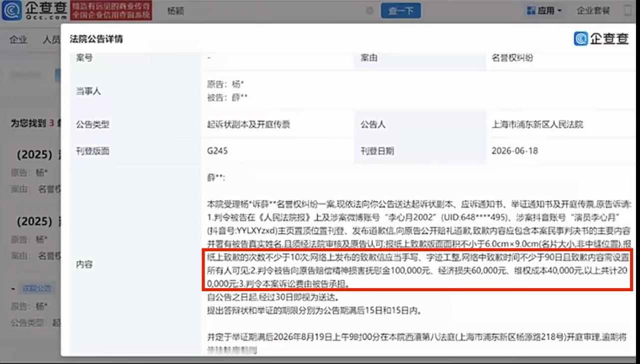Click the 公告类型 label in the dialog table

pyautogui.click(x=92, y=125)
